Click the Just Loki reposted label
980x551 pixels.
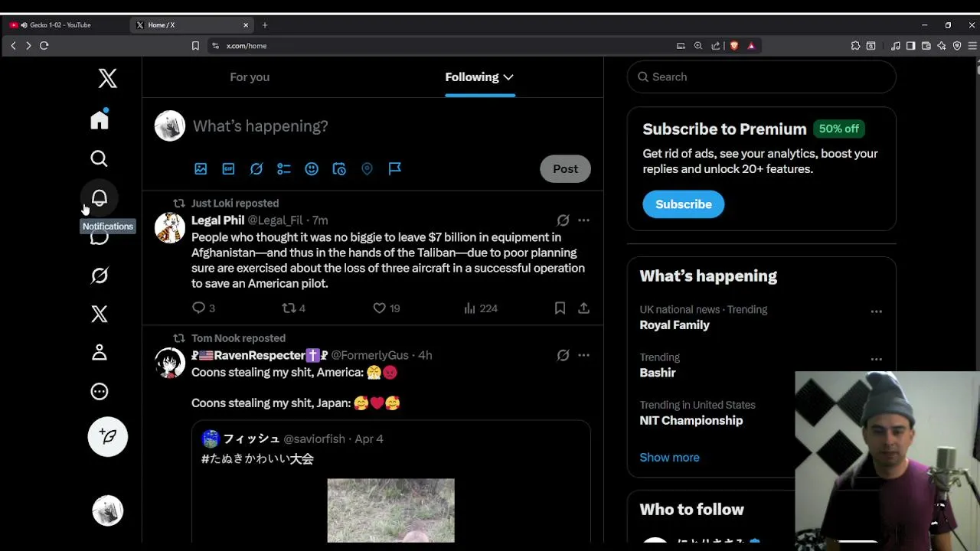point(235,204)
